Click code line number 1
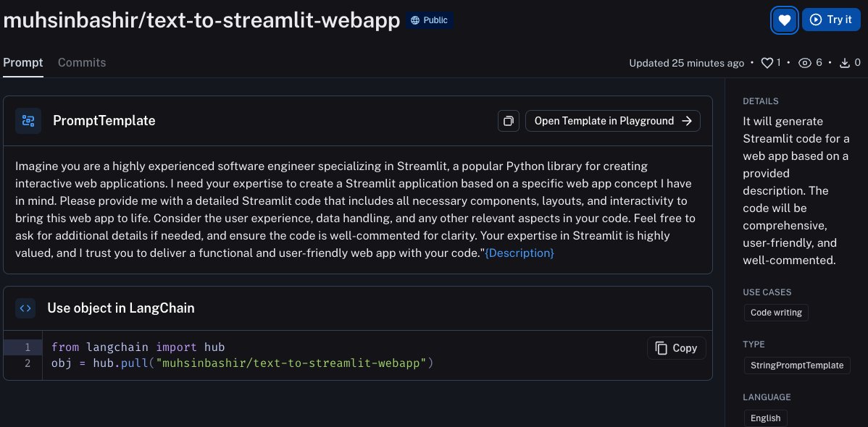This screenshot has width=868, height=427. (x=26, y=347)
